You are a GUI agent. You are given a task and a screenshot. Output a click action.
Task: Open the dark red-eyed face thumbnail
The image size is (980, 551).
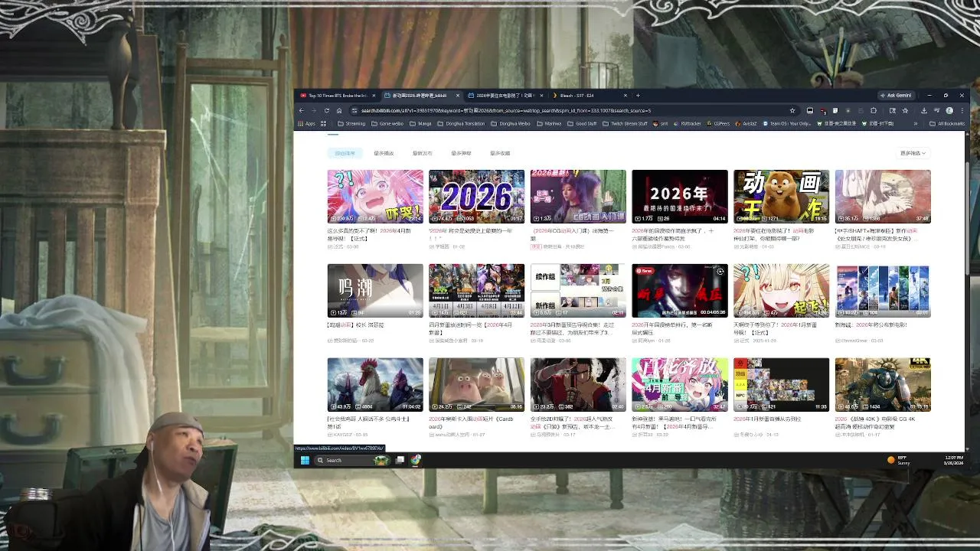click(680, 291)
